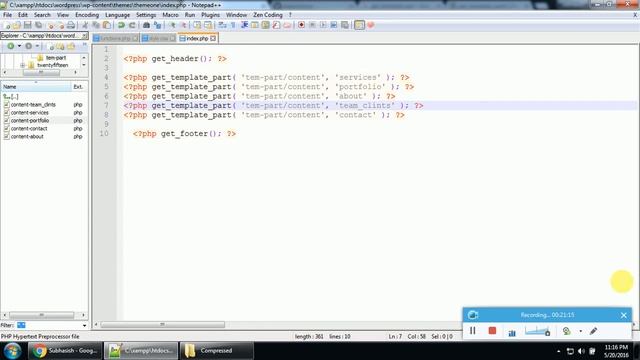640x360 pixels.
Task: Select the content-team_clints file
Action: 33,105
